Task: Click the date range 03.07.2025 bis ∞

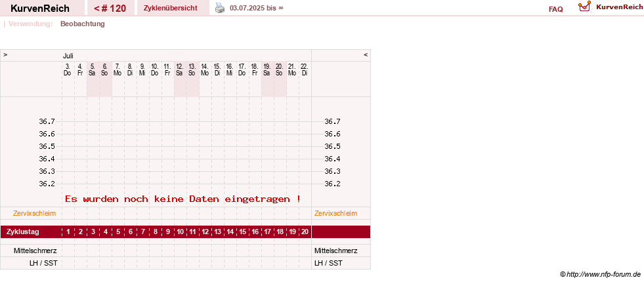Action: (x=256, y=9)
